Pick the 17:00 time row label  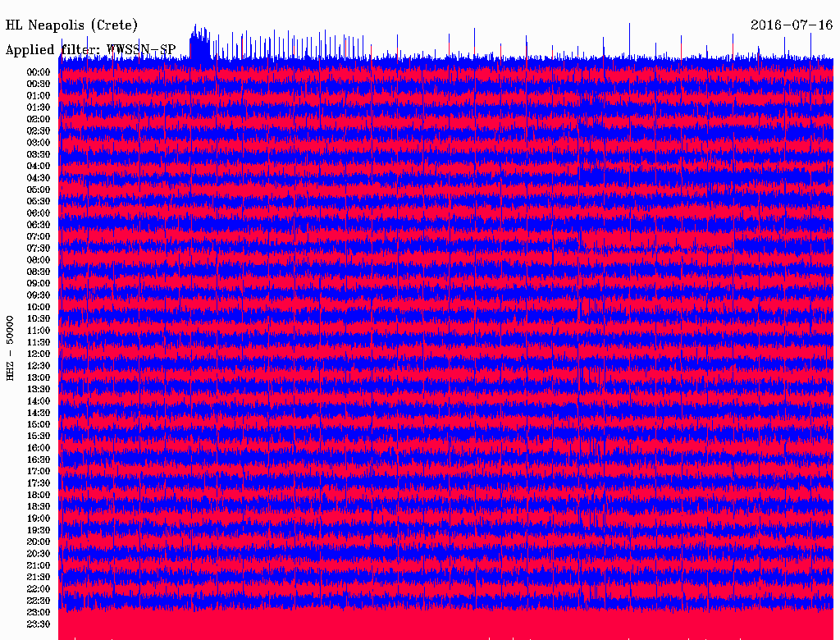click(39, 472)
